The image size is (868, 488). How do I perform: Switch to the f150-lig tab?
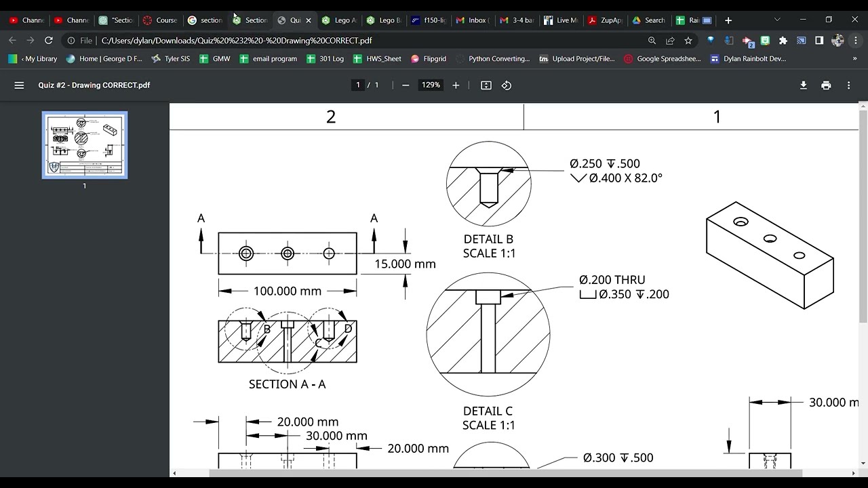[x=429, y=20]
